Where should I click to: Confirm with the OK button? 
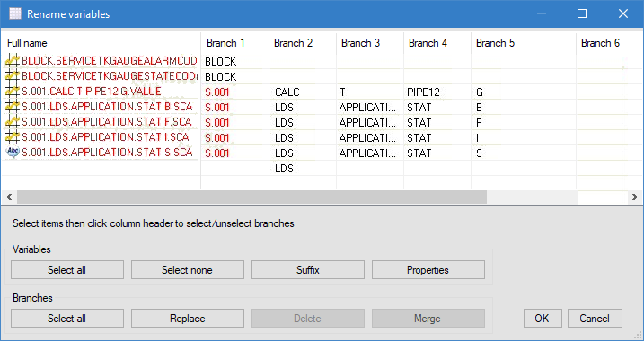pyautogui.click(x=543, y=319)
